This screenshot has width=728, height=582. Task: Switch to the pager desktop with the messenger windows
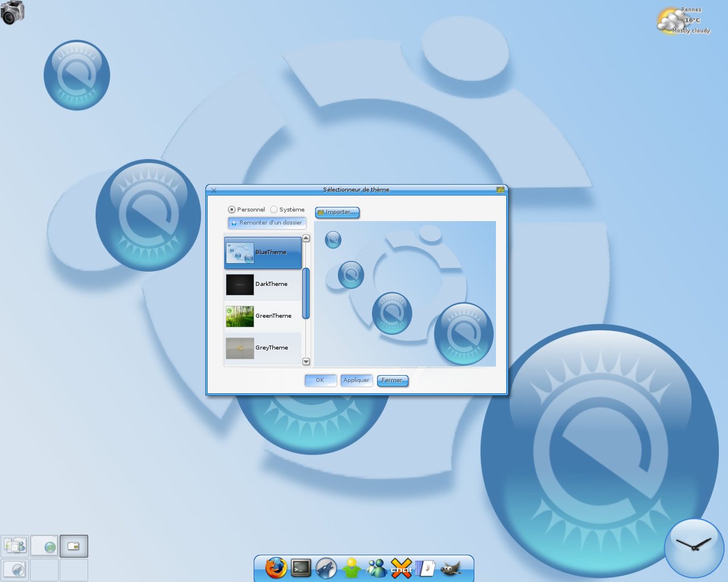coord(15,546)
